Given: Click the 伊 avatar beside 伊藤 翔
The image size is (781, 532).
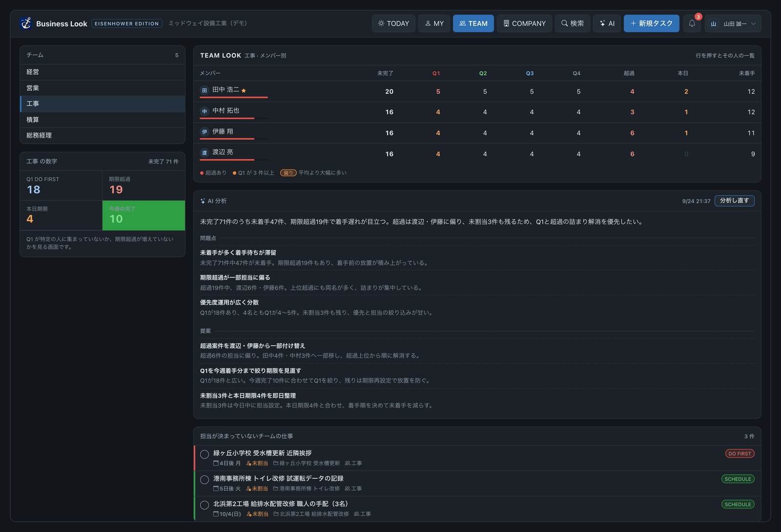Looking at the screenshot, I should pyautogui.click(x=205, y=132).
